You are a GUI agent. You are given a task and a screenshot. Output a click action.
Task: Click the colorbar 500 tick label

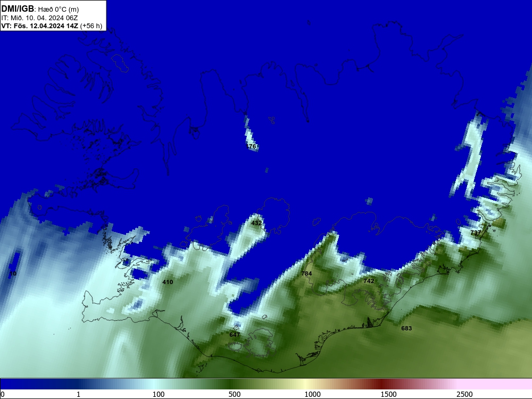[x=235, y=394]
